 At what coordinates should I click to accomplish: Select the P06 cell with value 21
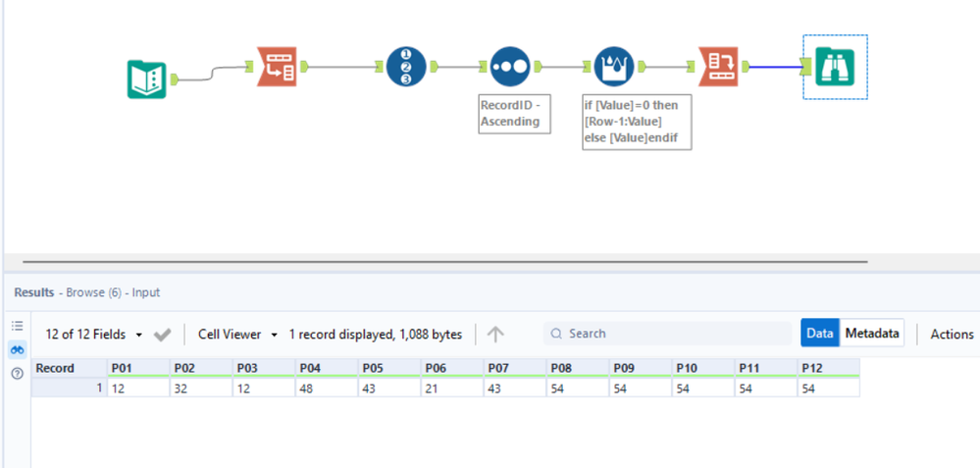(x=452, y=388)
